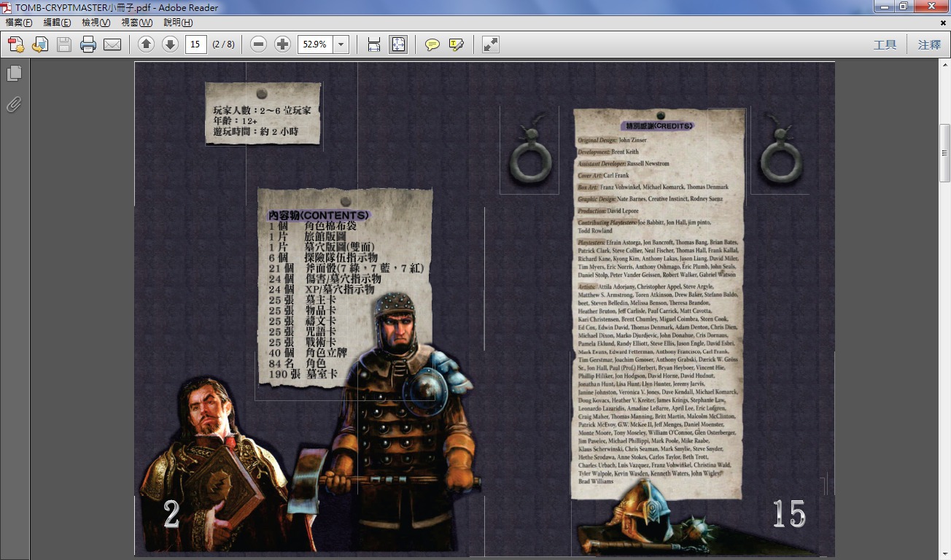Close the document using menu bar X
Image resolution: width=951 pixels, height=560 pixels.
pyautogui.click(x=943, y=23)
